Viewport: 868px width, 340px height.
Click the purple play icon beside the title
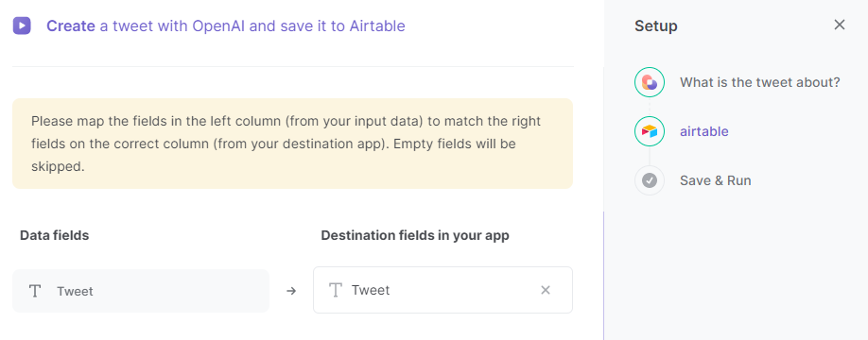pyautogui.click(x=22, y=25)
